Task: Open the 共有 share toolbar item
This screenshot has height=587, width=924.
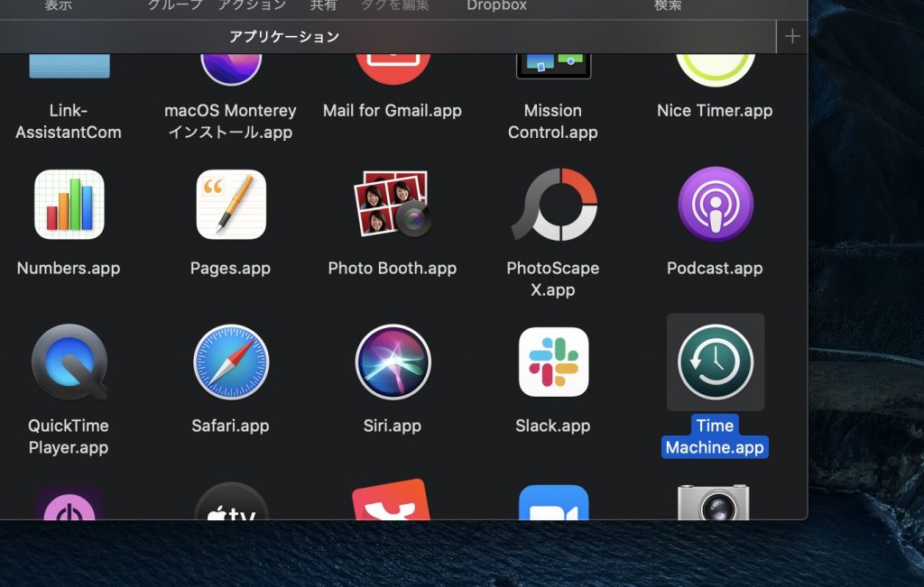Action: click(324, 6)
